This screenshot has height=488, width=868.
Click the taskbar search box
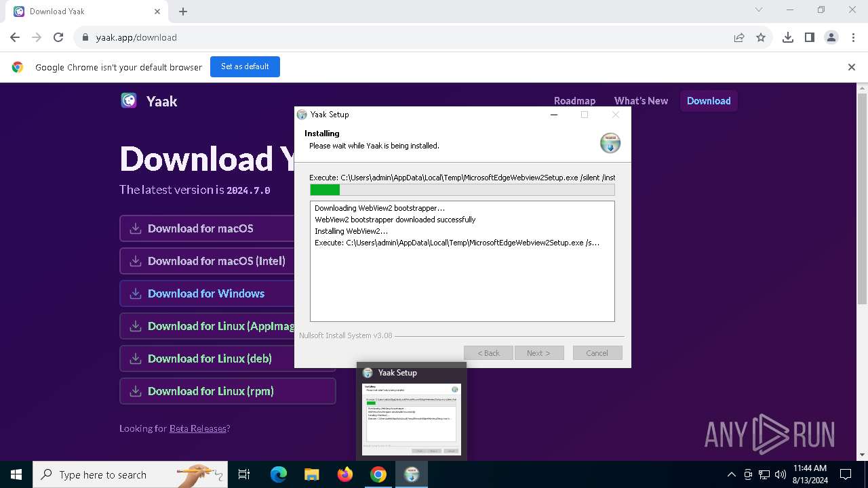[130, 474]
